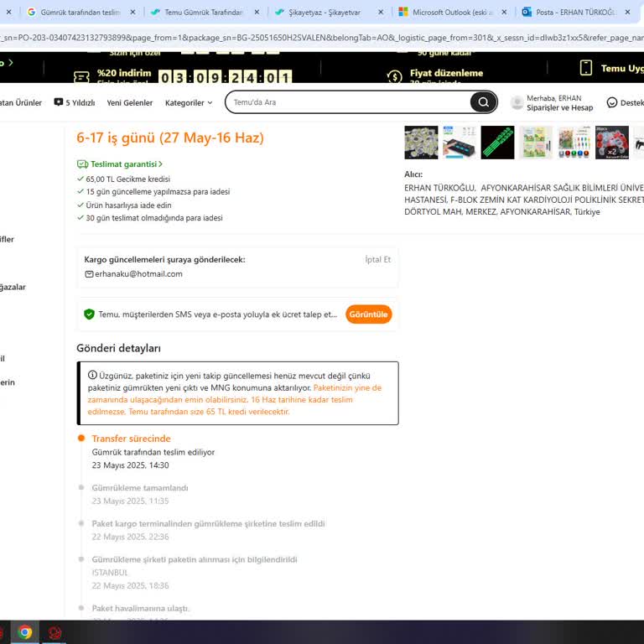Image resolution: width=644 pixels, height=644 pixels.
Task: Click the %20 indirim coupon icon
Action: (x=81, y=77)
